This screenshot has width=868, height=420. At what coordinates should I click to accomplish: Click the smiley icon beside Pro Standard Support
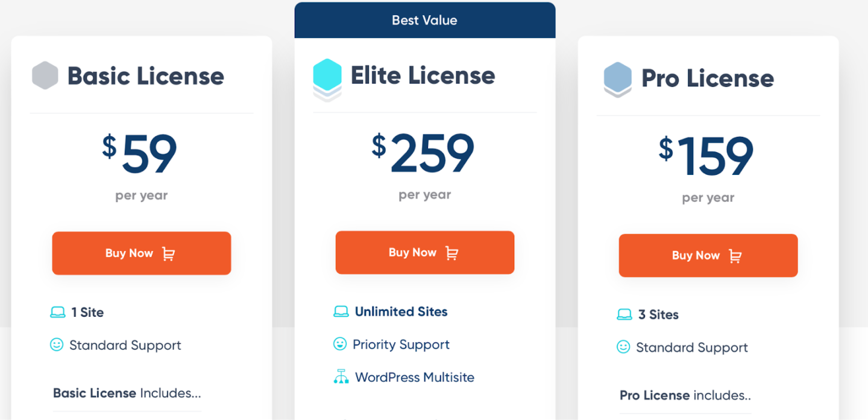tap(624, 347)
